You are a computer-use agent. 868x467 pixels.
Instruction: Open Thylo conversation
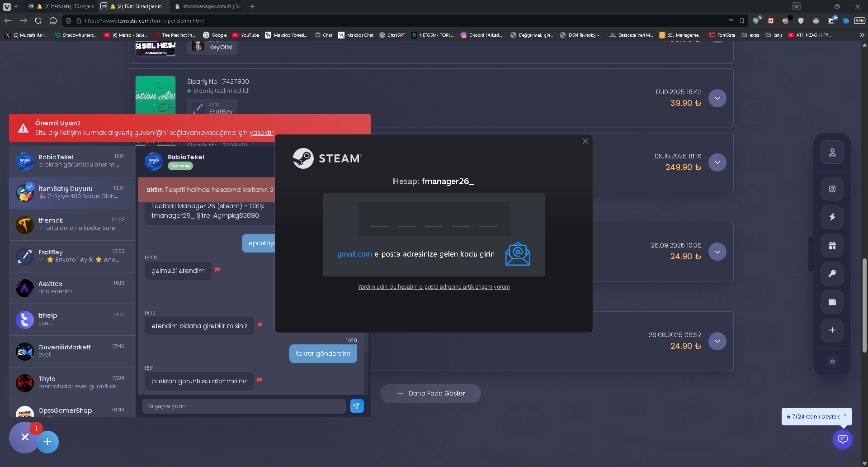tap(72, 383)
